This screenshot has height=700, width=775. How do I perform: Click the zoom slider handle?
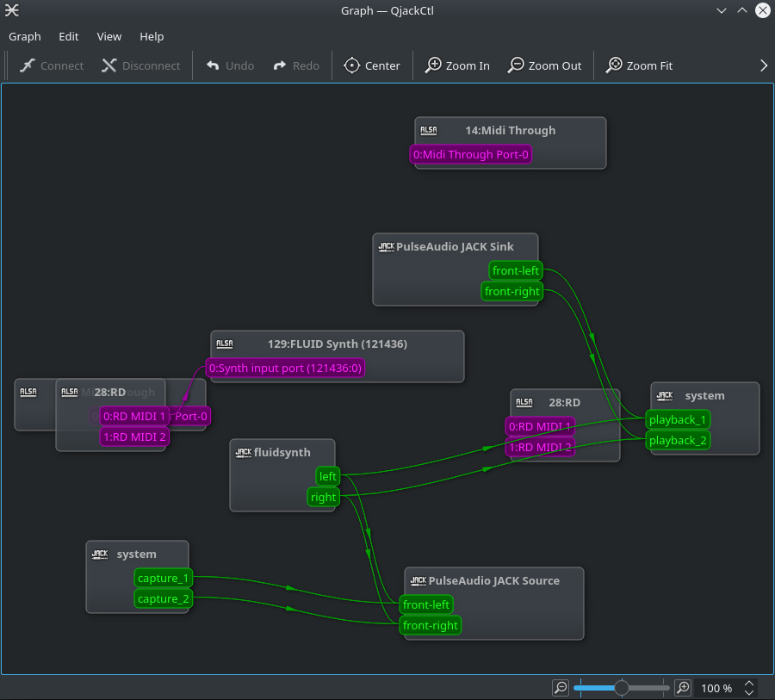pyautogui.click(x=621, y=688)
